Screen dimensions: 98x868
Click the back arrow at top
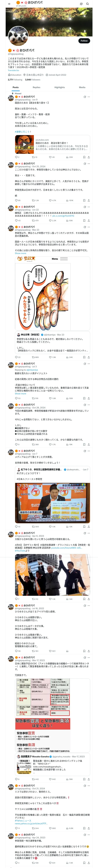click(x=9, y=4)
